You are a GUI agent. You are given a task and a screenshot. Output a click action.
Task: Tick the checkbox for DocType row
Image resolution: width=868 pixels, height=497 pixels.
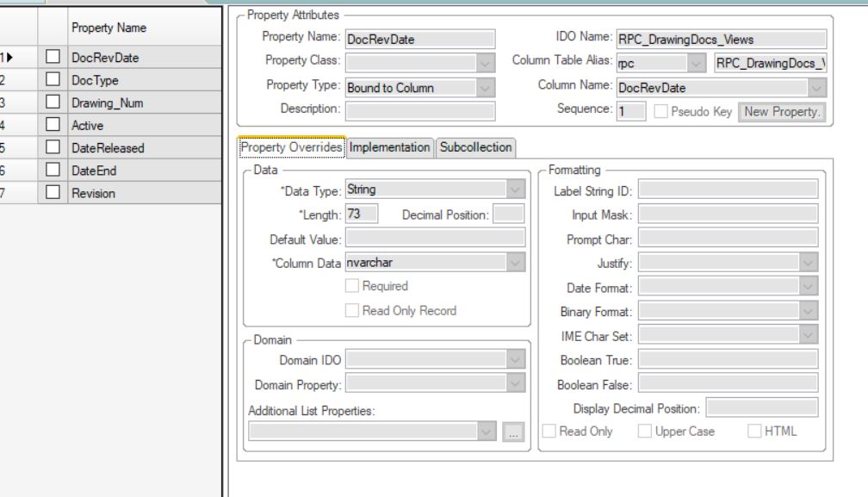(x=53, y=79)
